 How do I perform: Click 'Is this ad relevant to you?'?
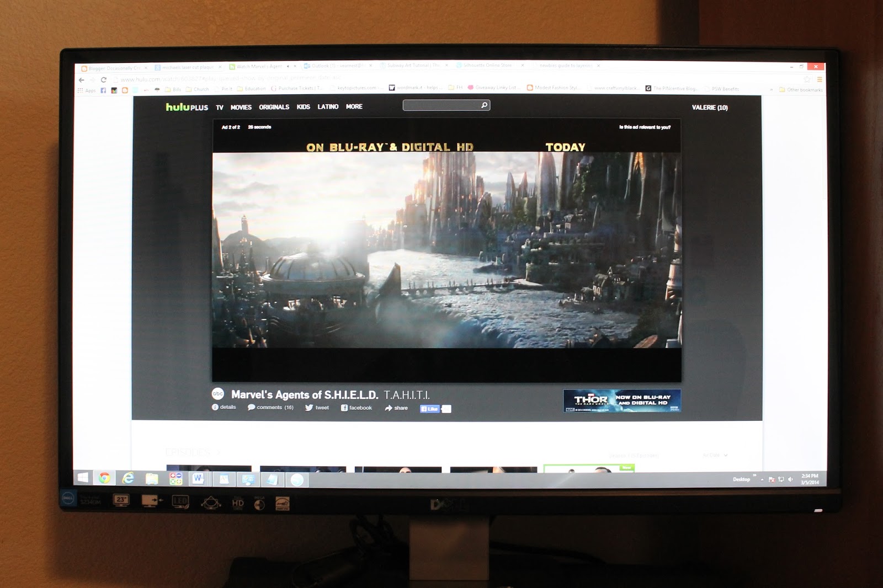645,127
